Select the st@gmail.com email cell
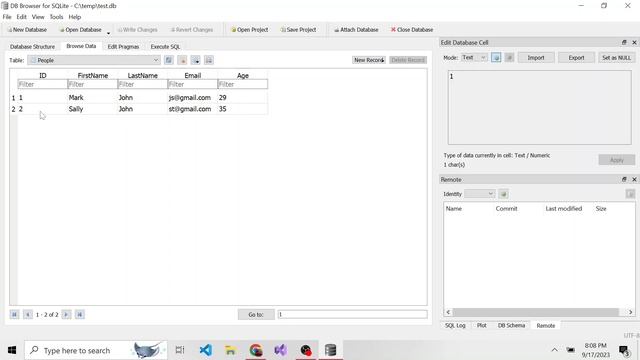Screen dimensions: 640x360 pyautogui.click(x=193, y=109)
